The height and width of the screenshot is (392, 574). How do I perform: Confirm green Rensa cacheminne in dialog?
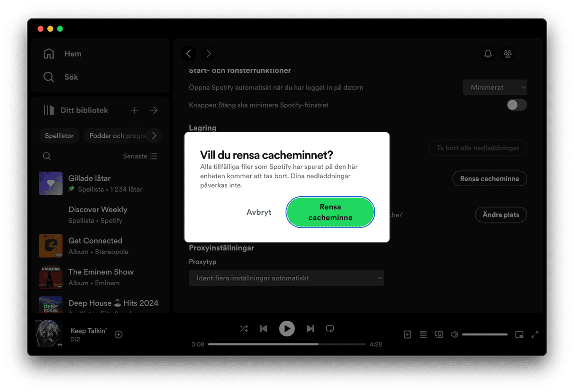(x=330, y=212)
